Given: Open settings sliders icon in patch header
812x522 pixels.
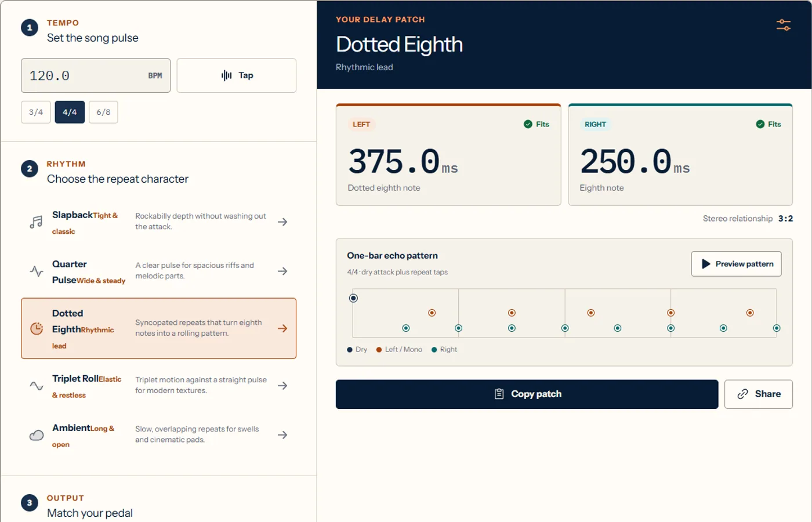Looking at the screenshot, I should pyautogui.click(x=784, y=25).
